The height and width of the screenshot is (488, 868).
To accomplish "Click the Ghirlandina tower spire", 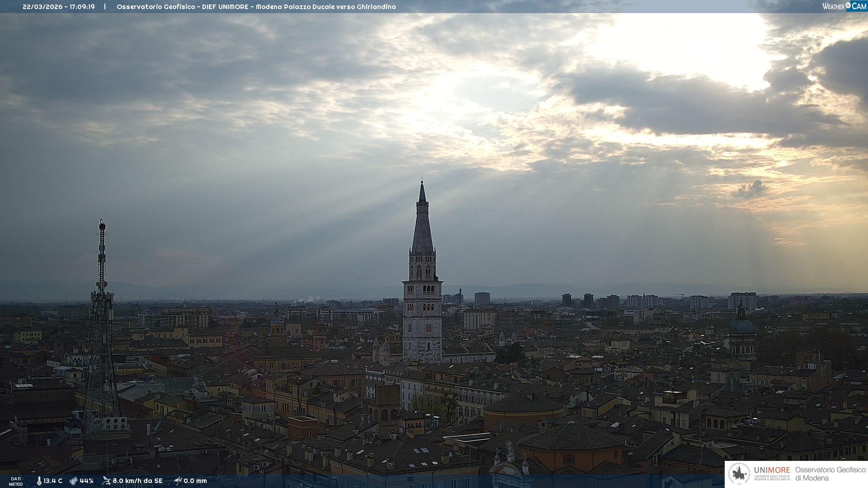I will point(422,226).
